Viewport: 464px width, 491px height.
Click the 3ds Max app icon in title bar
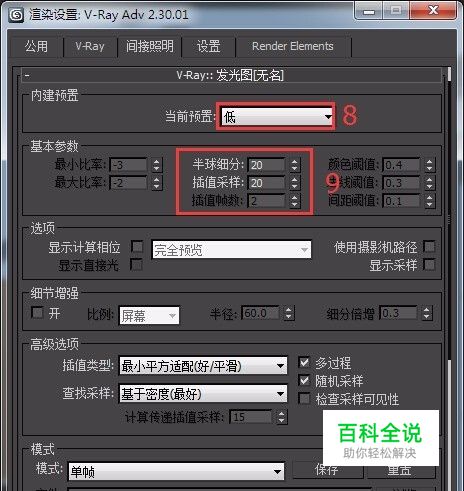click(x=16, y=15)
